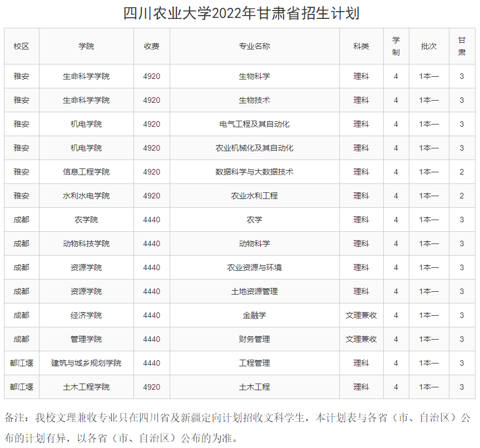The height and width of the screenshot is (448, 480).
Task: Select the 农学院 college cell
Action: (86, 220)
